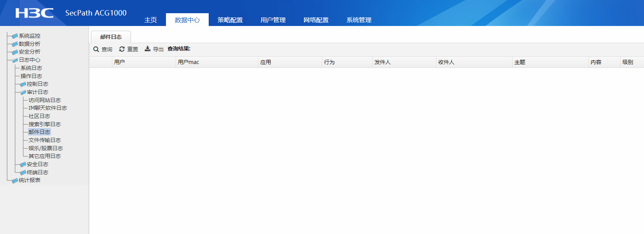
Task: Select the 邮件日志 content tab
Action: [111, 37]
